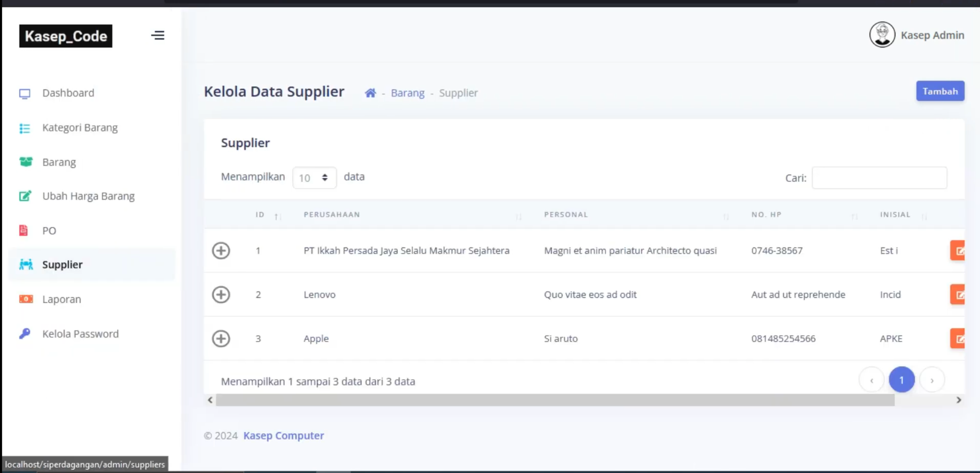The height and width of the screenshot is (473, 980).
Task: Click the Kasep Admin username
Action: [932, 35]
